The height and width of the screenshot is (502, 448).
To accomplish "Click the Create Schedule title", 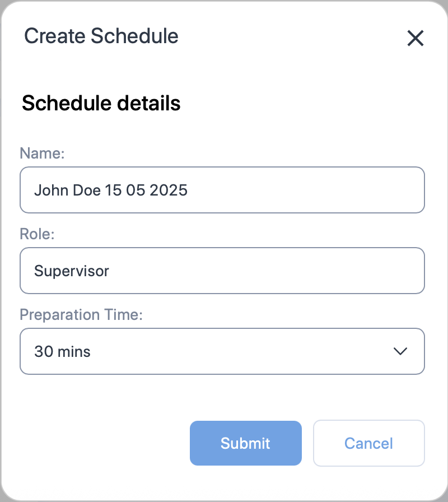I will pos(101,36).
